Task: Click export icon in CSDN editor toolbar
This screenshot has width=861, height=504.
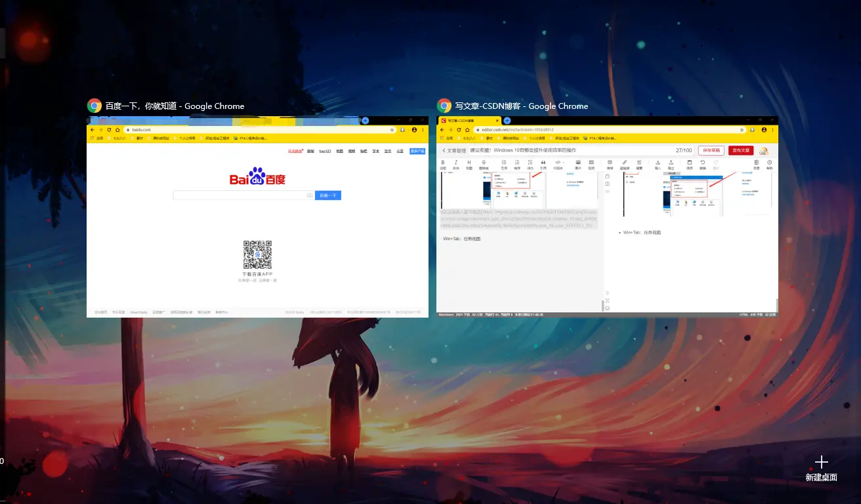Action: tap(671, 162)
